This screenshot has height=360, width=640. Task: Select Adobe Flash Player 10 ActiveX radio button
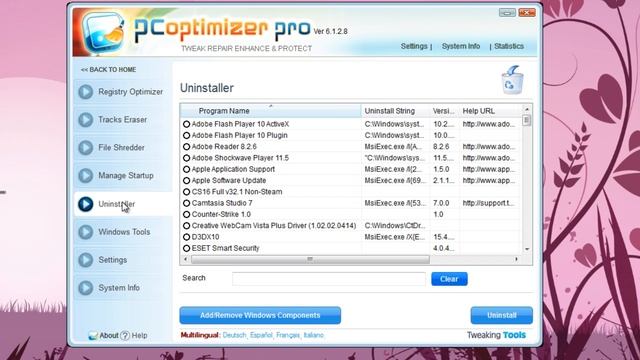(x=187, y=124)
